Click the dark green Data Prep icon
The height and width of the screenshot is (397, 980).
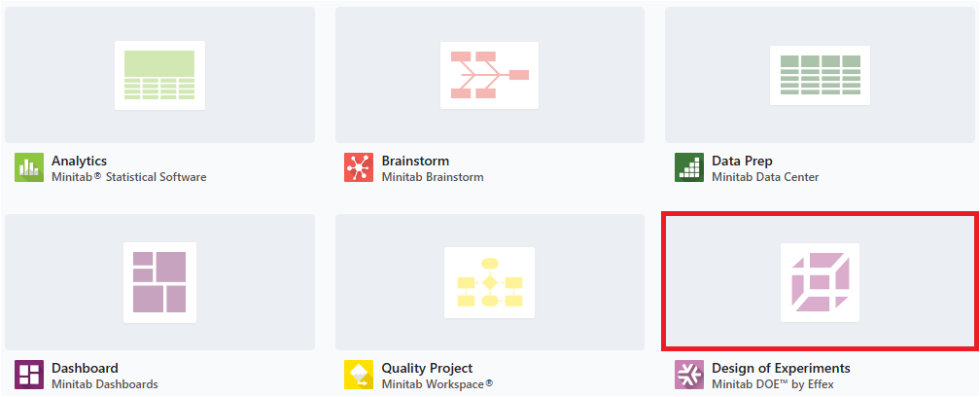(x=688, y=167)
